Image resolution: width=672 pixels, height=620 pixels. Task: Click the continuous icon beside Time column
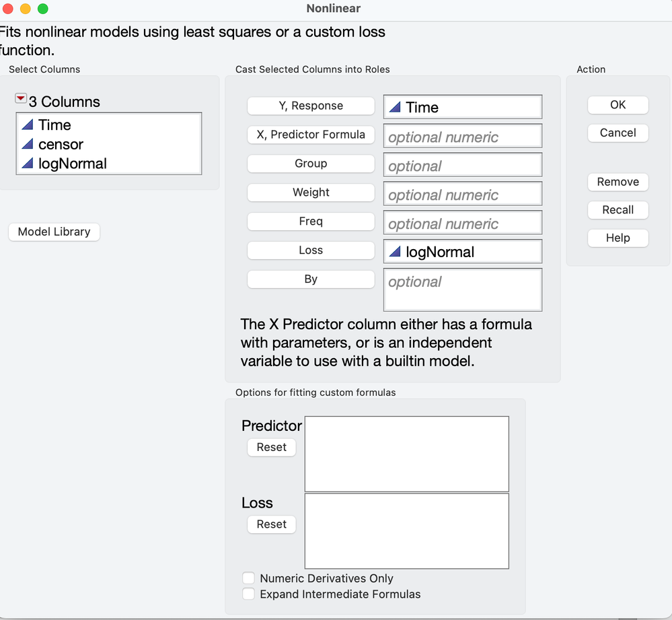coord(28,125)
